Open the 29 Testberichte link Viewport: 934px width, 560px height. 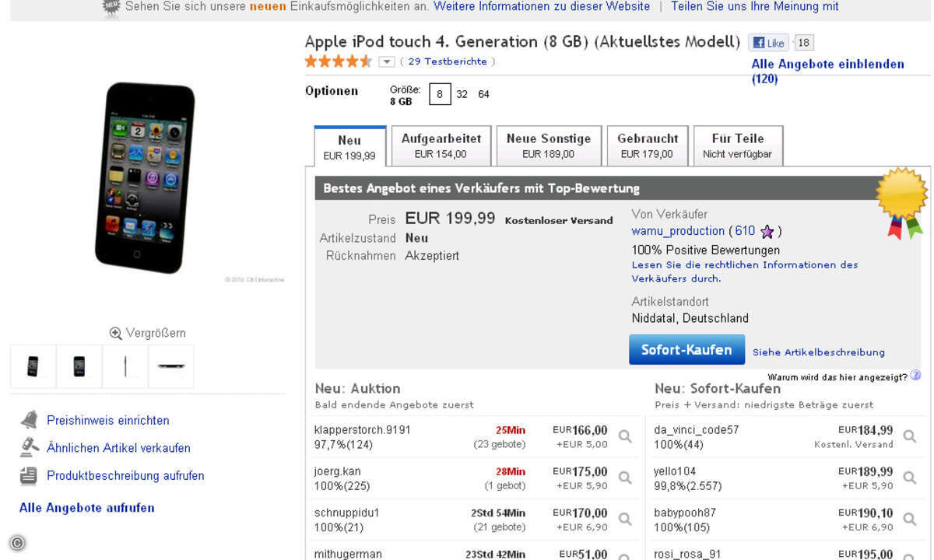click(x=448, y=61)
